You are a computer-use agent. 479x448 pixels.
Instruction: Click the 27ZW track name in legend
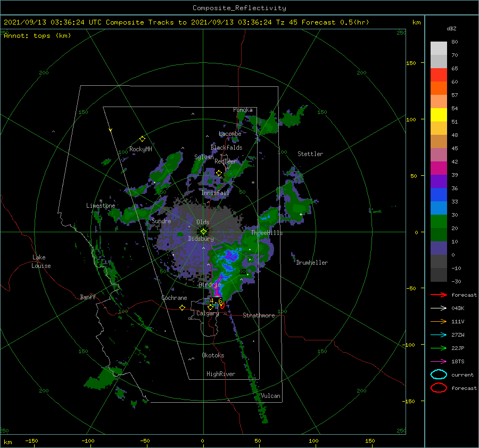tap(458, 335)
